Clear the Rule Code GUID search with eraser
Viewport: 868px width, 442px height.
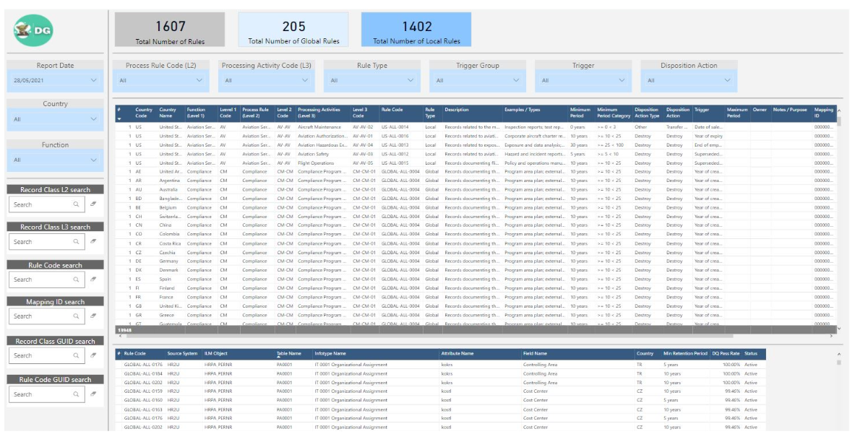pyautogui.click(x=93, y=394)
